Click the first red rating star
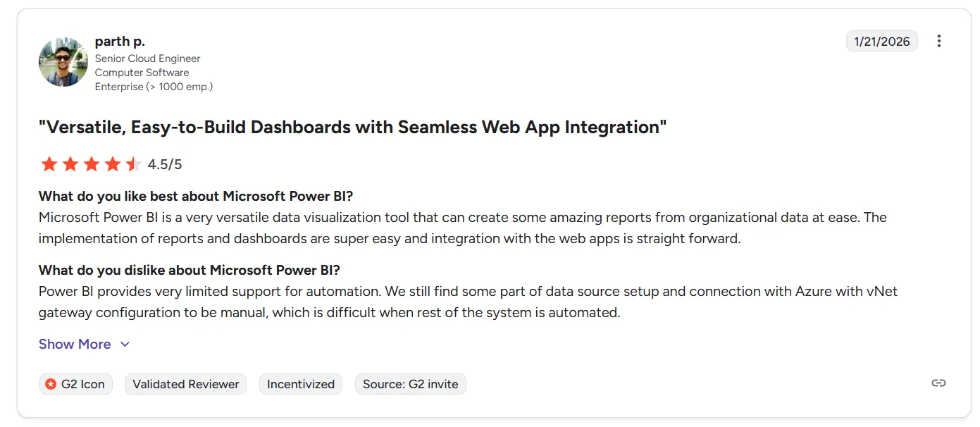The height and width of the screenshot is (427, 980). [x=49, y=165]
